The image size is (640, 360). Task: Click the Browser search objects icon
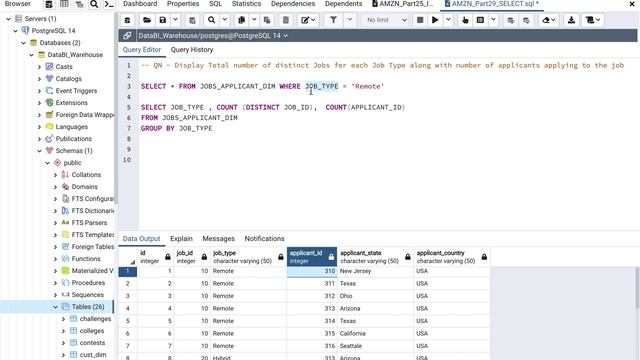(x=94, y=4)
